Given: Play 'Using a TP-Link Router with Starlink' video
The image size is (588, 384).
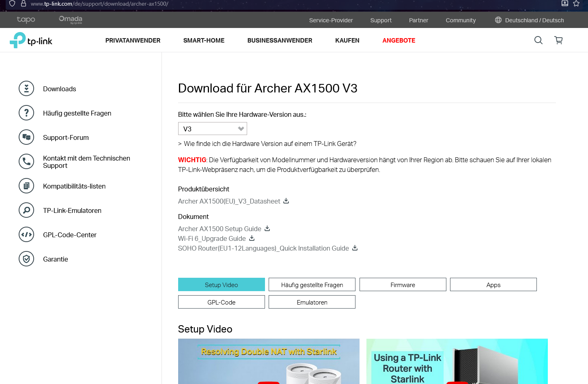Looking at the screenshot, I should click(x=457, y=361).
